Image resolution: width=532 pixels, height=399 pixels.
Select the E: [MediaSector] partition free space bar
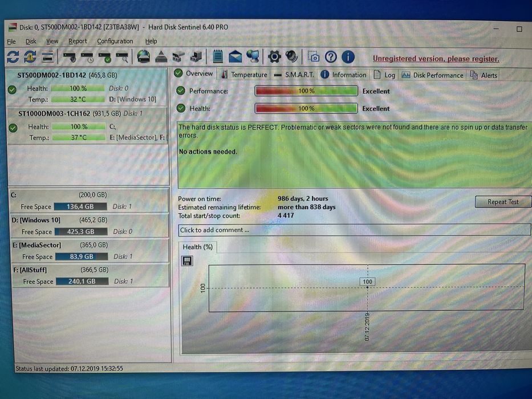coord(82,256)
